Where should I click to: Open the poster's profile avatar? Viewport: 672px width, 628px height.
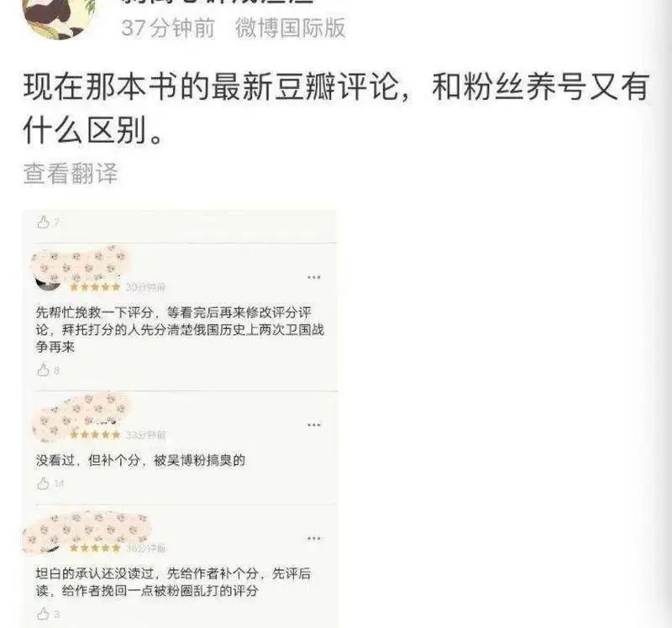pyautogui.click(x=60, y=17)
